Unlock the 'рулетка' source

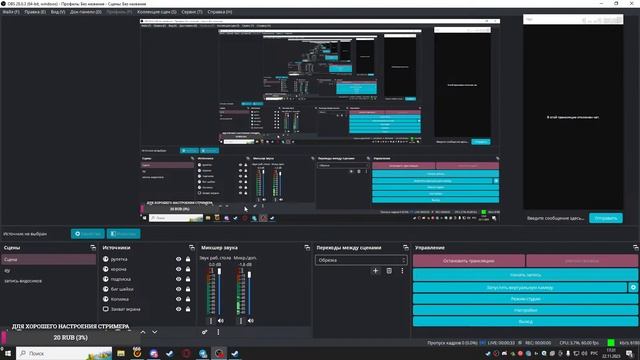(188, 259)
